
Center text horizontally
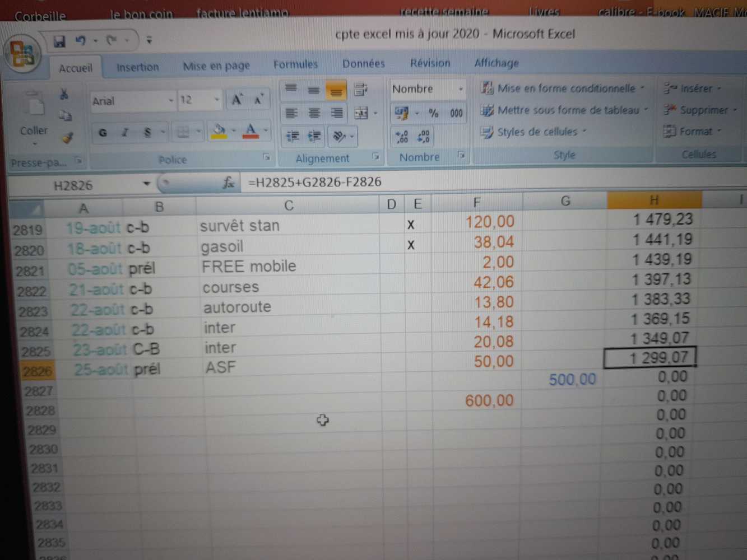pos(314,114)
